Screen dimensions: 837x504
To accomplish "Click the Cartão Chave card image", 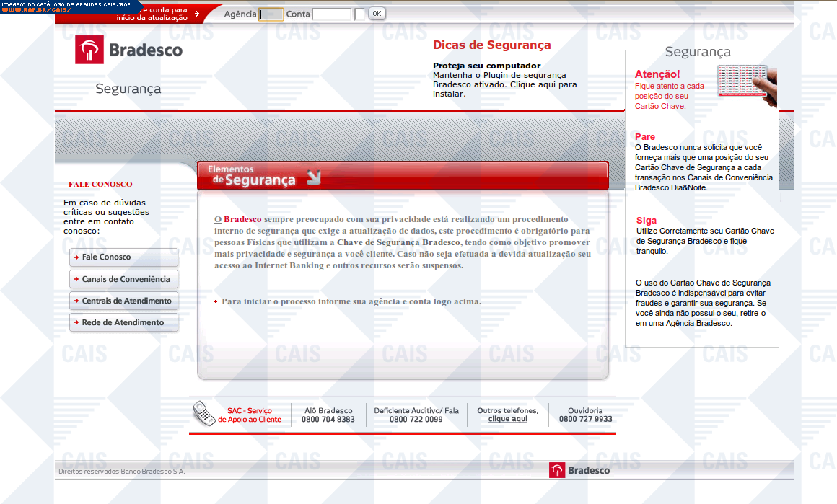I will (746, 84).
